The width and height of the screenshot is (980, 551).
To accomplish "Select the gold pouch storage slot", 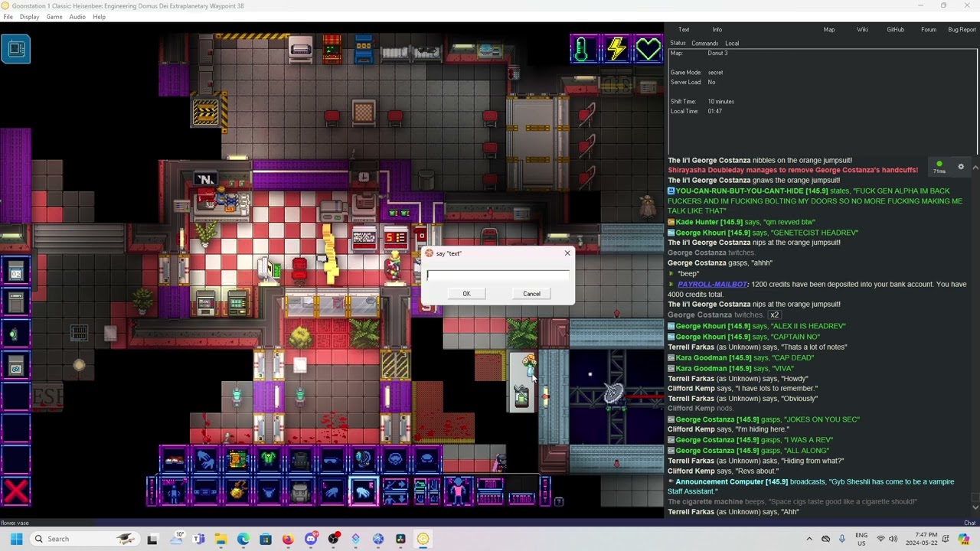I will 237,491.
